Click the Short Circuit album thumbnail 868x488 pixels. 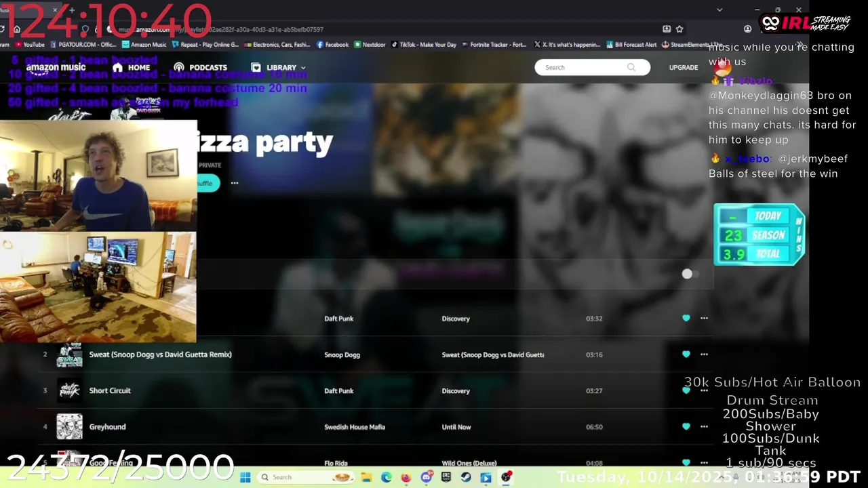click(69, 390)
